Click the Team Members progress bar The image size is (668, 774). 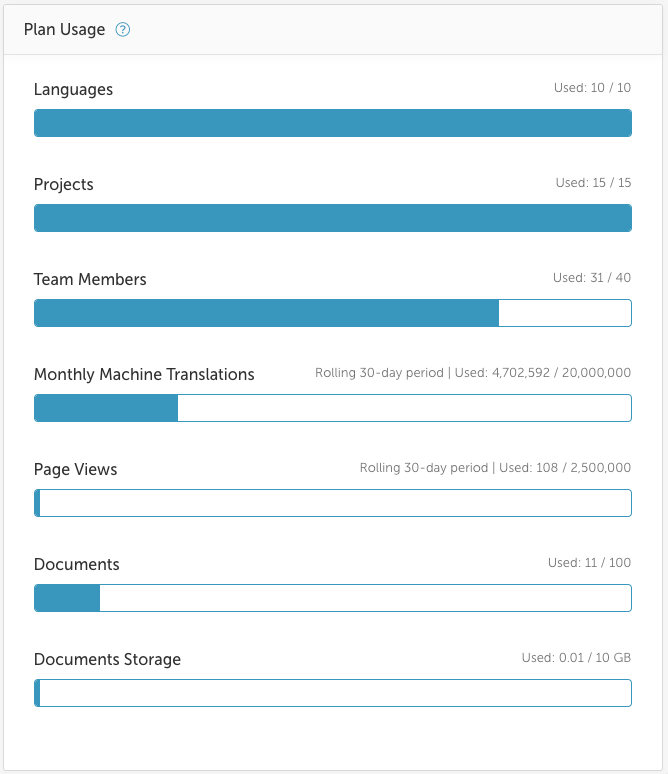pos(333,313)
